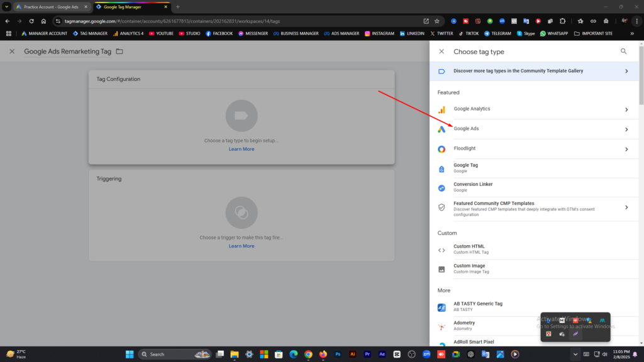The width and height of the screenshot is (644, 362).
Task: Open the ADS MANAGER bookmark
Action: pos(341,34)
